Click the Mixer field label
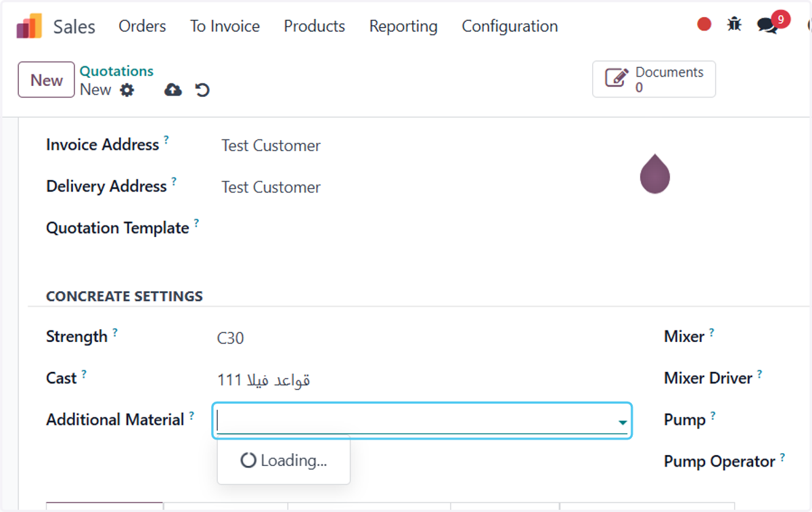This screenshot has width=812, height=512. click(684, 337)
